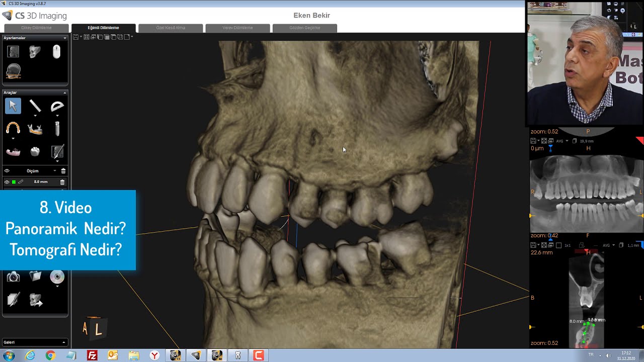Open dropdown arrow under ruler tool
644x362 pixels.
pyautogui.click(x=35, y=116)
